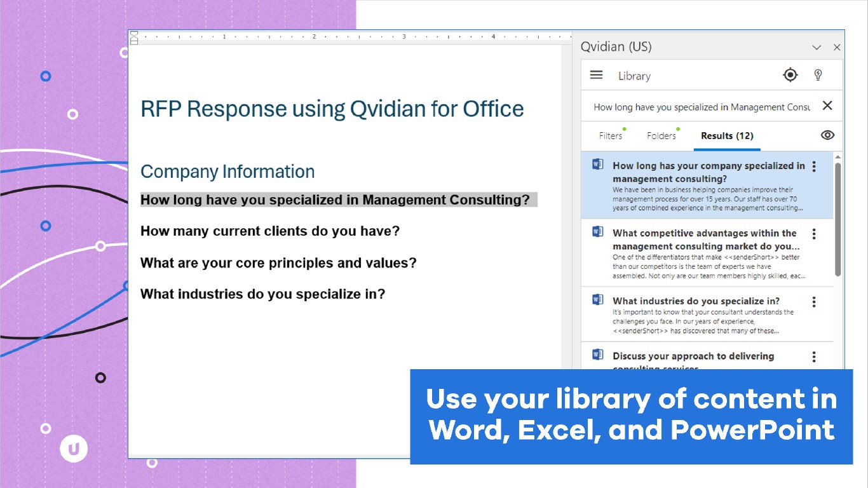Select 'Discuss your approach to delivering' result

[693, 356]
